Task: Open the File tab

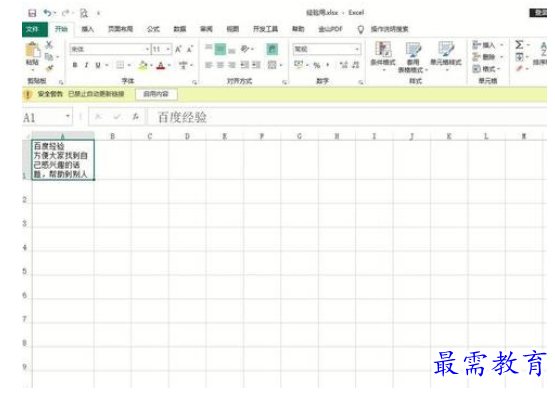Action: [x=34, y=29]
